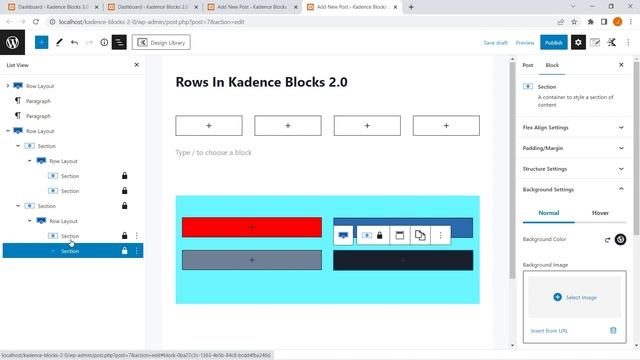
Task: Open a new browser tab
Action: (411, 7)
